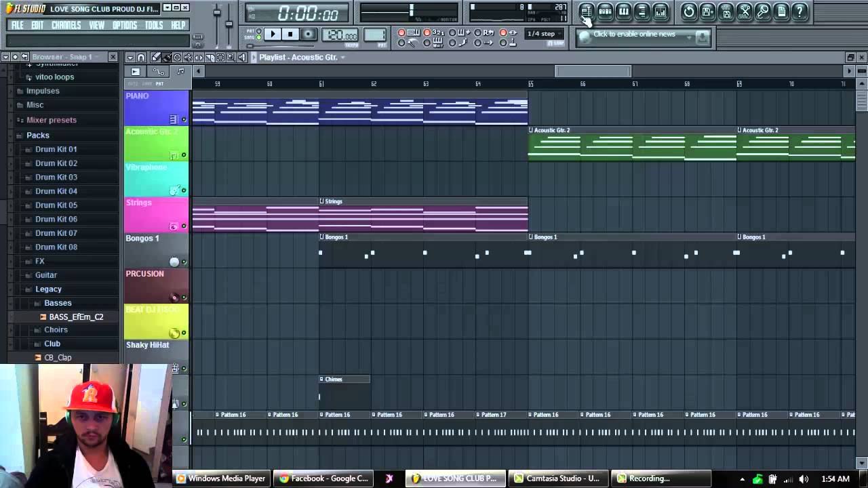The height and width of the screenshot is (488, 868).
Task: Toggle mute on Bongos 1 track
Action: 184,262
